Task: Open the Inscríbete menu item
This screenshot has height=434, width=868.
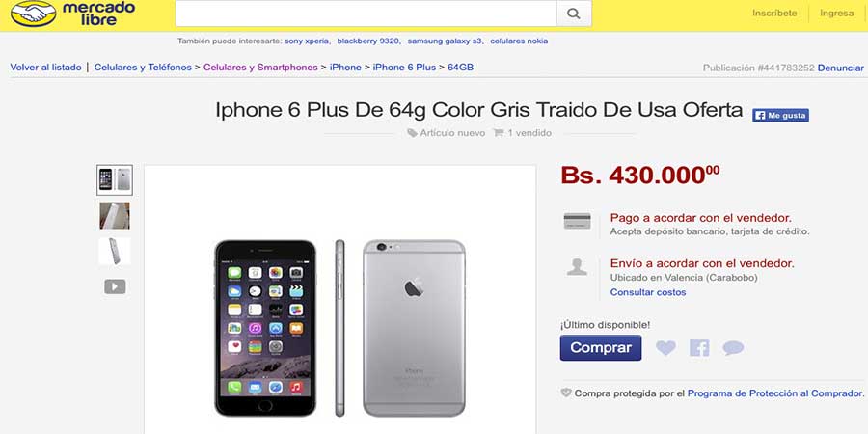Action: coord(774,14)
